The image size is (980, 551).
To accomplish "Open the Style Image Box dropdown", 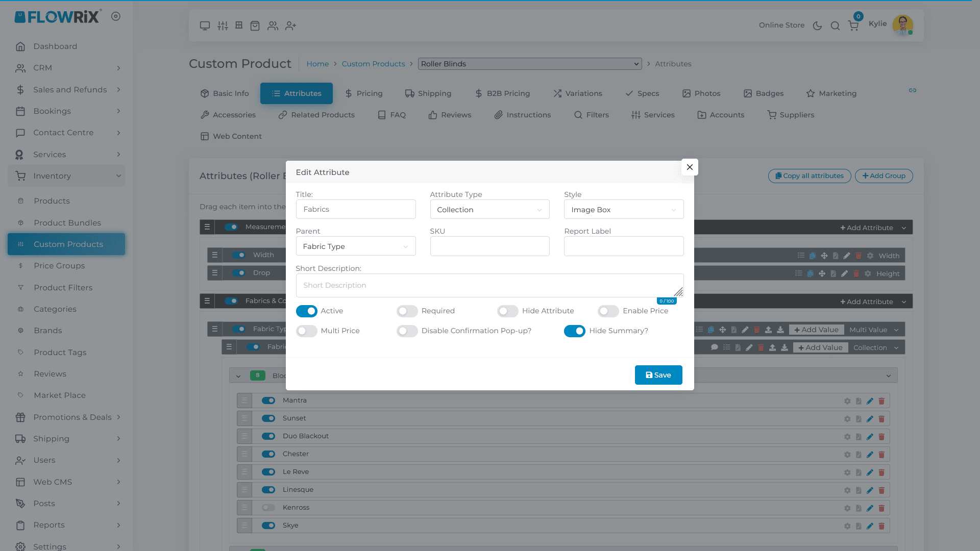I will coord(623,210).
